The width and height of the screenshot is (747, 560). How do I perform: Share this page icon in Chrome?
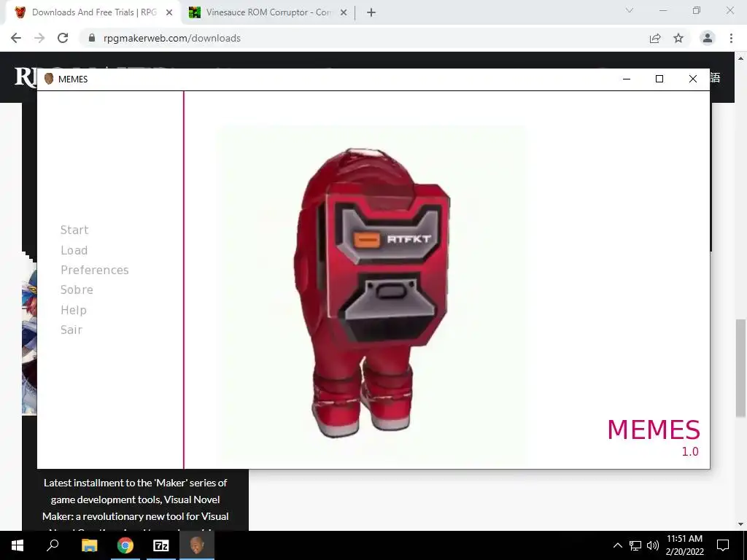[655, 38]
